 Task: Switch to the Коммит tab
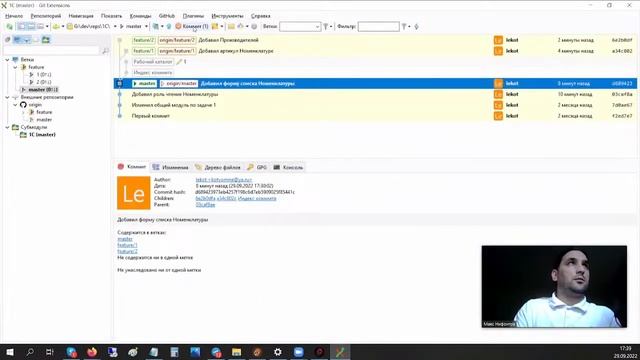[131, 167]
